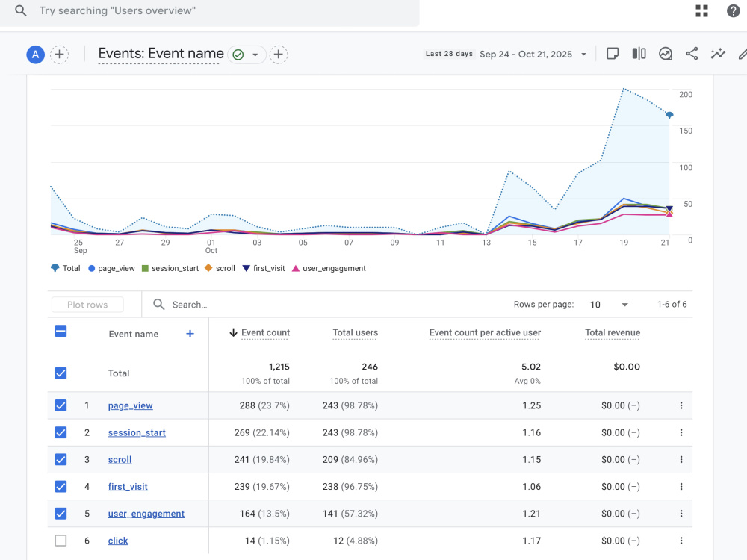Click the magnifier icon in the top search bar

(x=20, y=10)
